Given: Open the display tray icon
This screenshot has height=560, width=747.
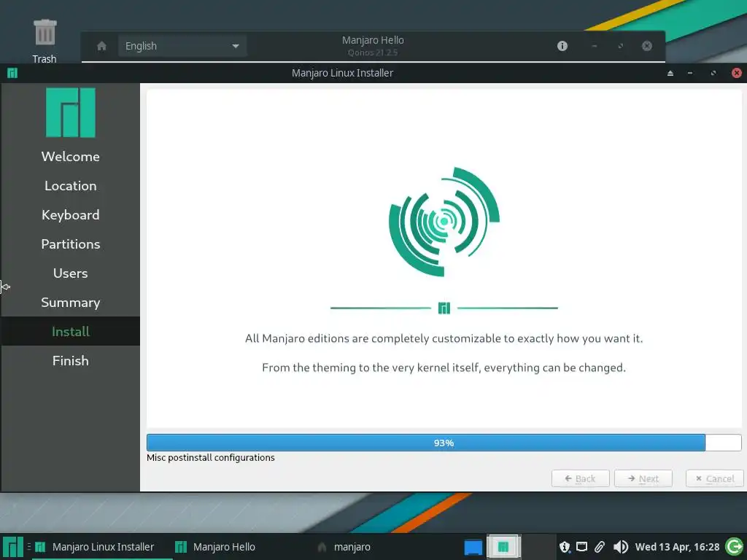Looking at the screenshot, I should pyautogui.click(x=581, y=547).
